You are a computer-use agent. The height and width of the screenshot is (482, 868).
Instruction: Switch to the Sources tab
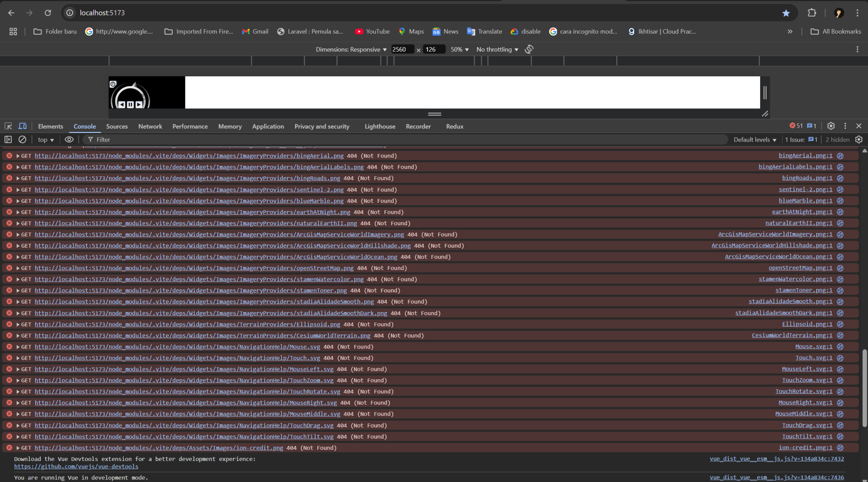coord(117,126)
